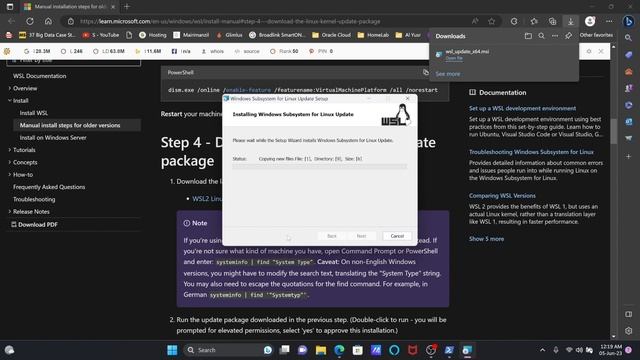Go to the browser home page icon
640x360 pixels.
[48, 21]
